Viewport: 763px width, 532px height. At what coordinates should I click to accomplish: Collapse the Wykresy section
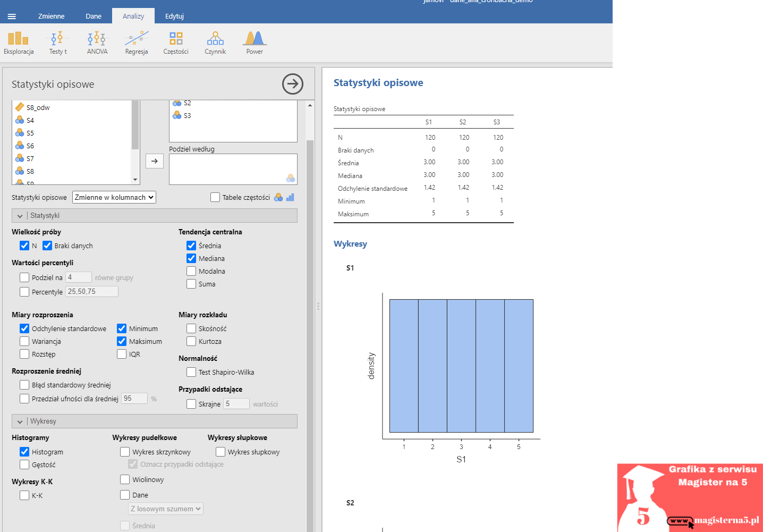point(20,421)
